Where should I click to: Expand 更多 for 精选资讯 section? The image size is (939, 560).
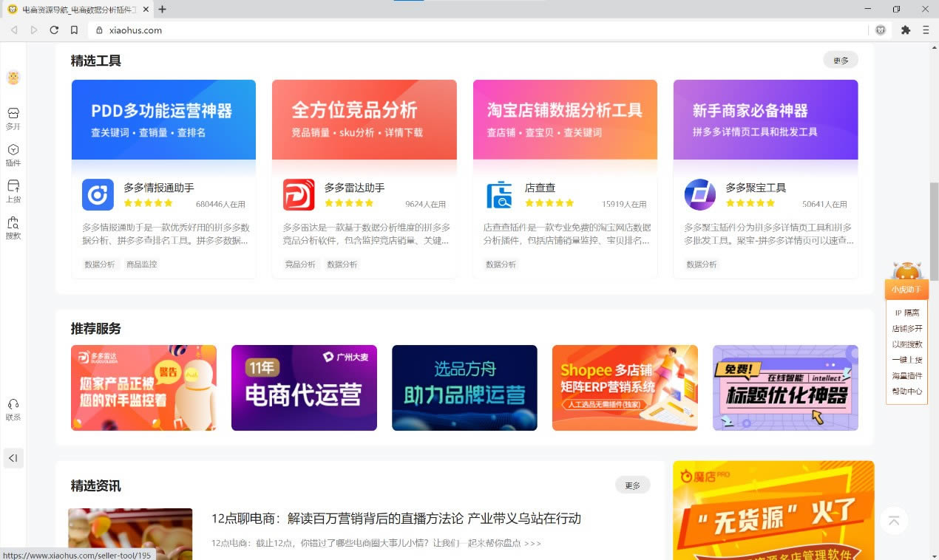click(632, 485)
